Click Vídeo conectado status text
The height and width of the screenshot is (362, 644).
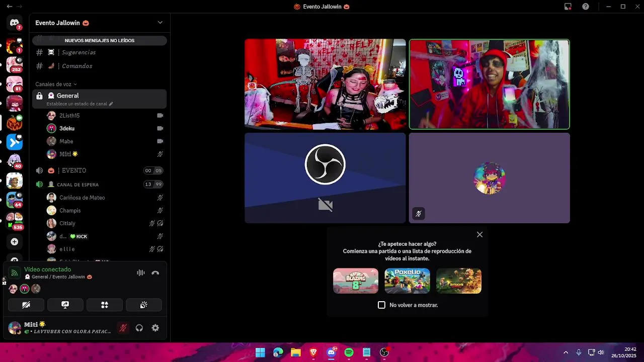click(47, 269)
